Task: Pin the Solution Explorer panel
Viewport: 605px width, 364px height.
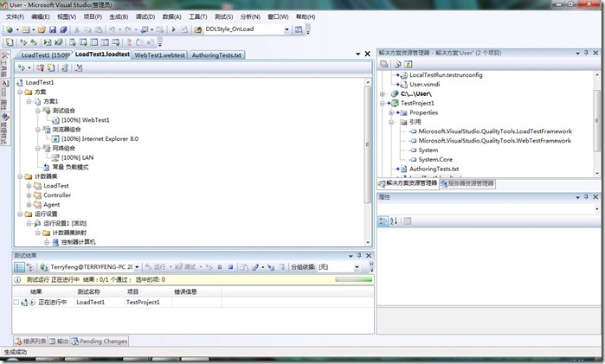Action: click(587, 53)
